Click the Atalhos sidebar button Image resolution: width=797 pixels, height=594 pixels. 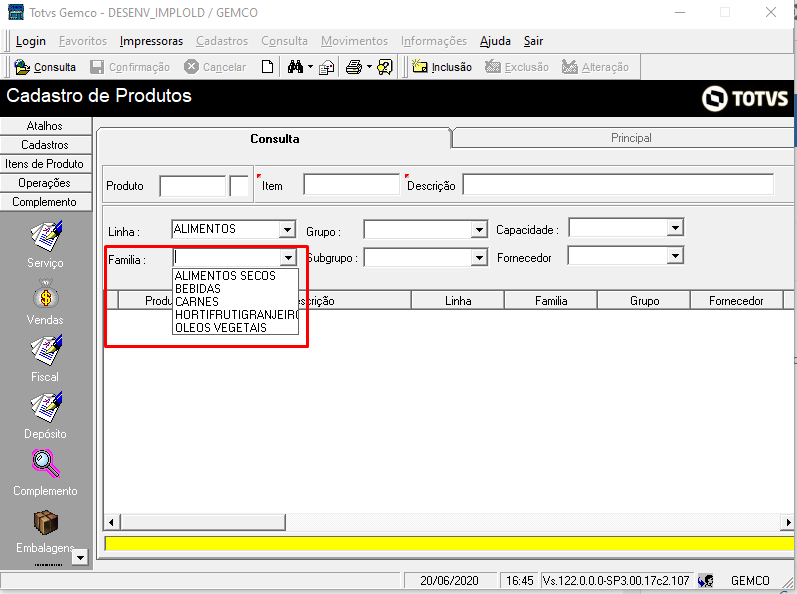click(46, 126)
